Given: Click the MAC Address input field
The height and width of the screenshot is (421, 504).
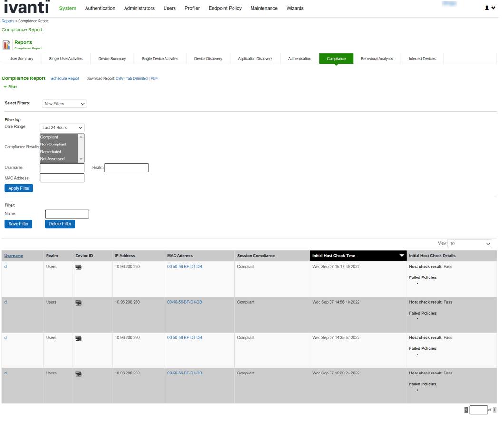Looking at the screenshot, I should coord(62,178).
